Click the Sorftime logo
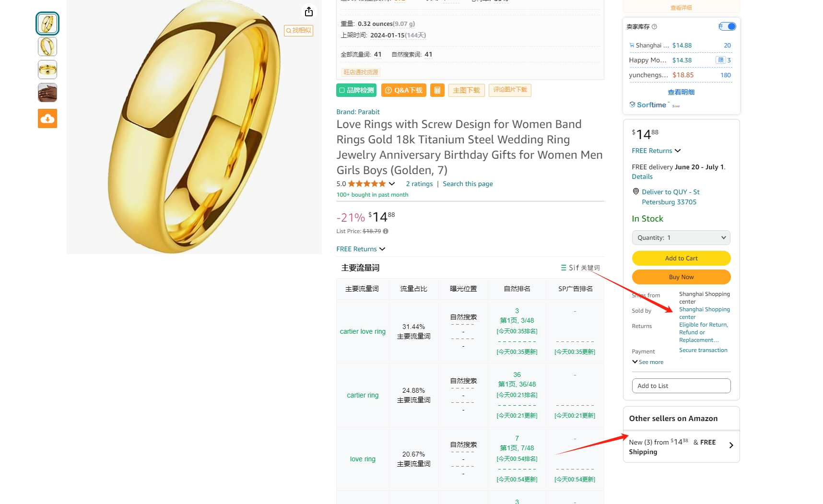The height and width of the screenshot is (504, 823). [648, 105]
